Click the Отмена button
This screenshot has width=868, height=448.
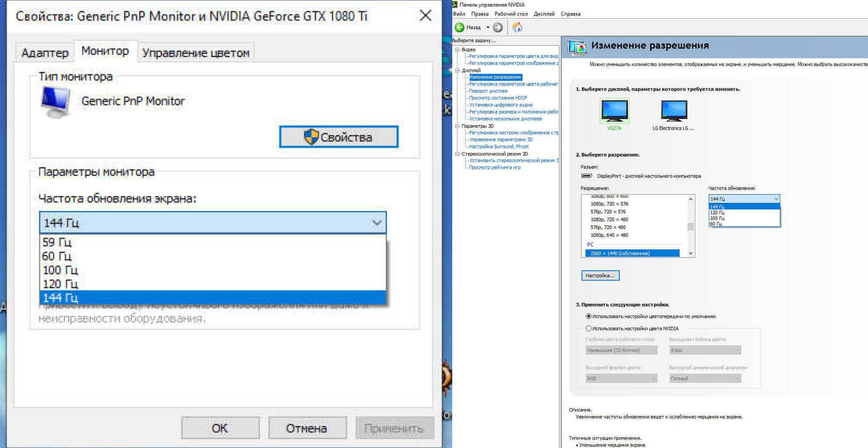[307, 428]
